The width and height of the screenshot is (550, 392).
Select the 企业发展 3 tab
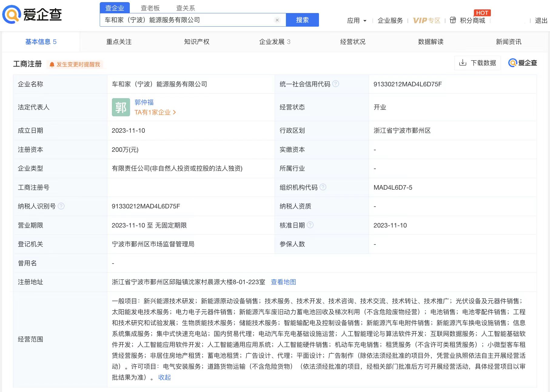coord(275,42)
